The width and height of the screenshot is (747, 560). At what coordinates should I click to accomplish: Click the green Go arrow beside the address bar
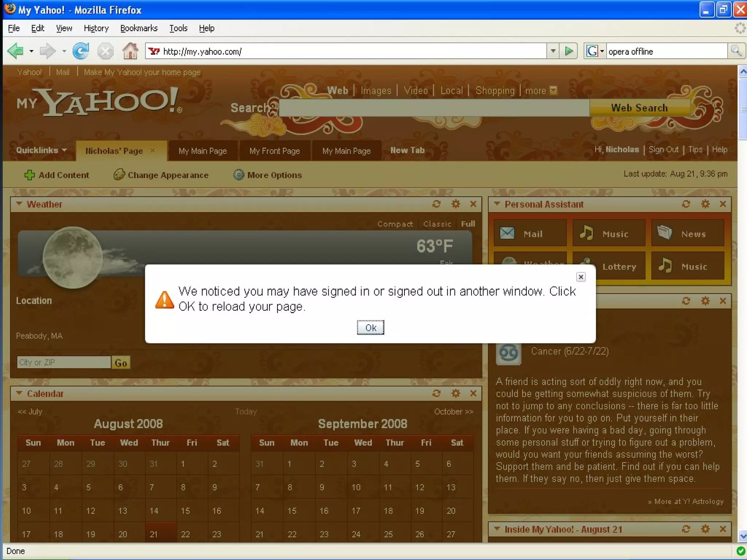(x=569, y=51)
